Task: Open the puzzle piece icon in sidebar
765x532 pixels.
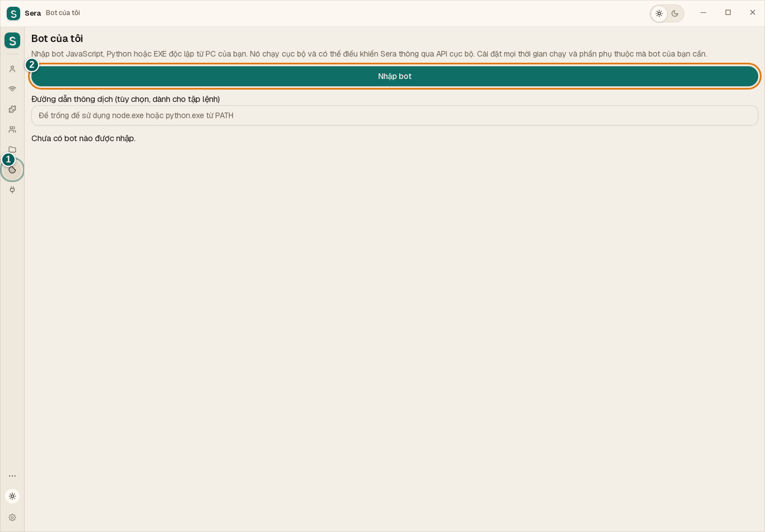Action: tap(12, 109)
